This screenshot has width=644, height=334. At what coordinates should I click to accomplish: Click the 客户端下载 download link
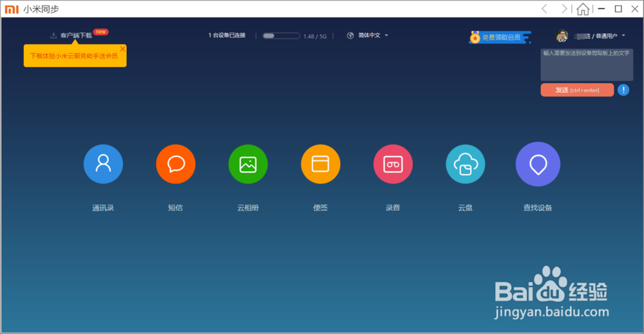tap(76, 35)
